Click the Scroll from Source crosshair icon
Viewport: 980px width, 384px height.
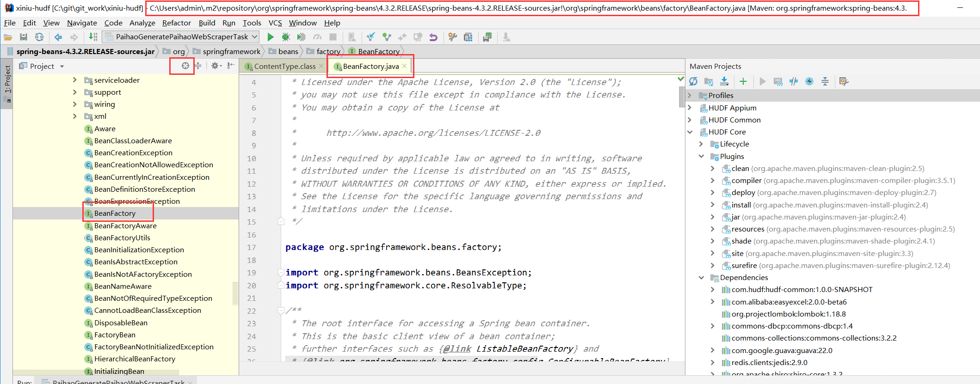[185, 66]
